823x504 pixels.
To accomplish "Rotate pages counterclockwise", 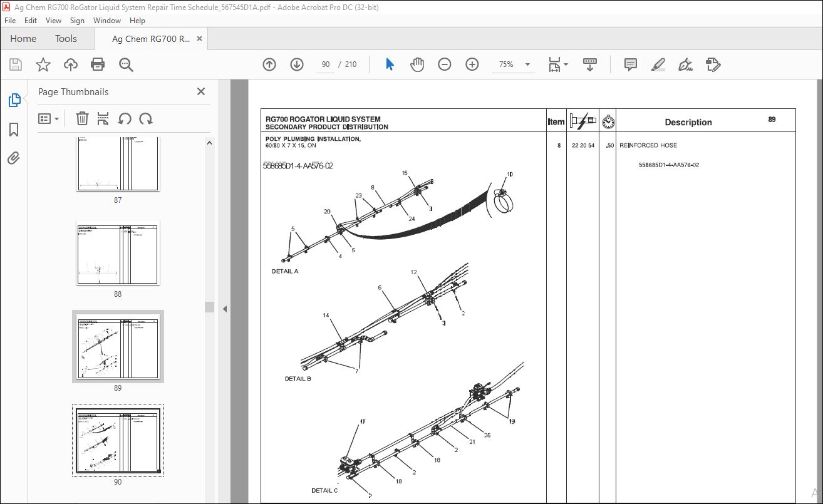I will coord(125,118).
